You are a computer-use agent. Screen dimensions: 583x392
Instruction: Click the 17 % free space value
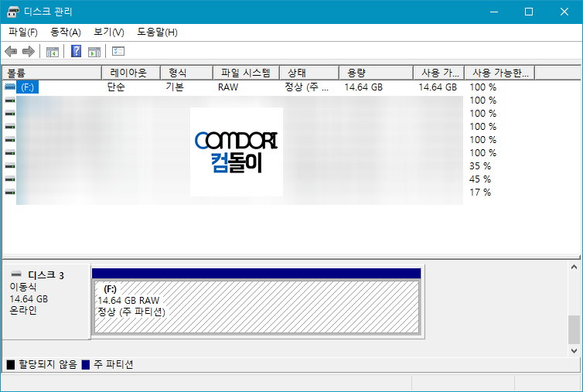[x=480, y=193]
